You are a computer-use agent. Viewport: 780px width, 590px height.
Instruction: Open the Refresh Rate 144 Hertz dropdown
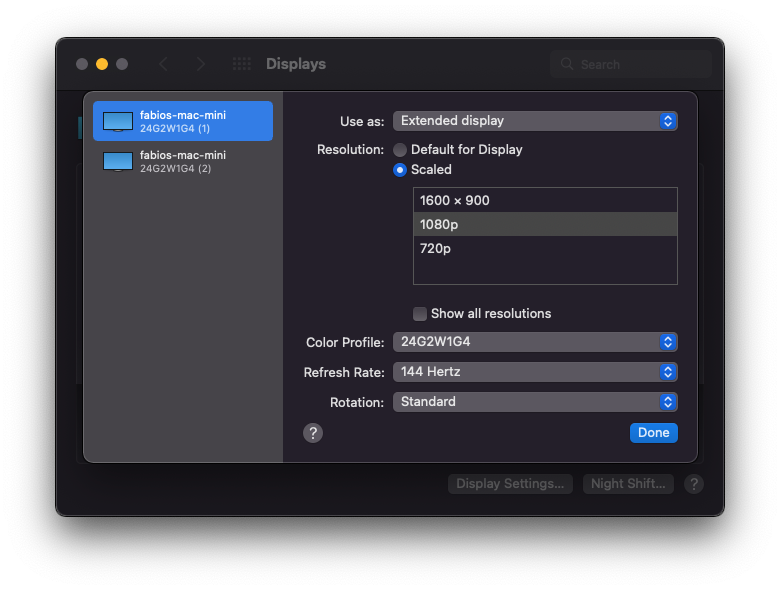click(535, 372)
